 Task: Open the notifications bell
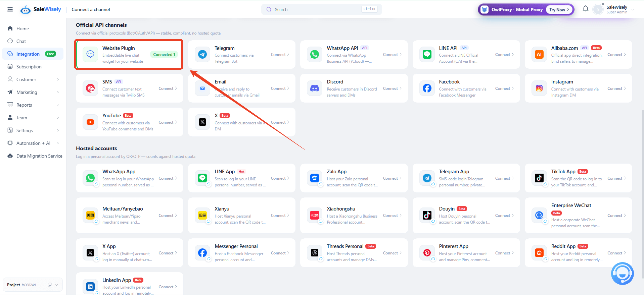tap(586, 9)
